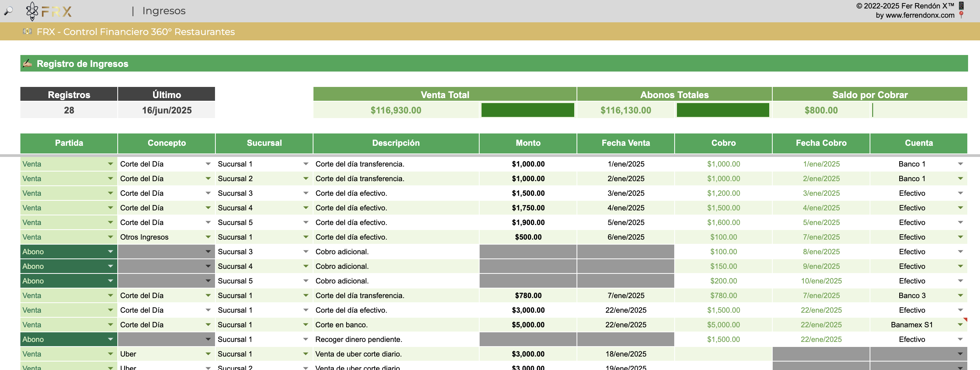Select Cobro cell $150.00
Screen dimensions: 980x370
(x=723, y=266)
